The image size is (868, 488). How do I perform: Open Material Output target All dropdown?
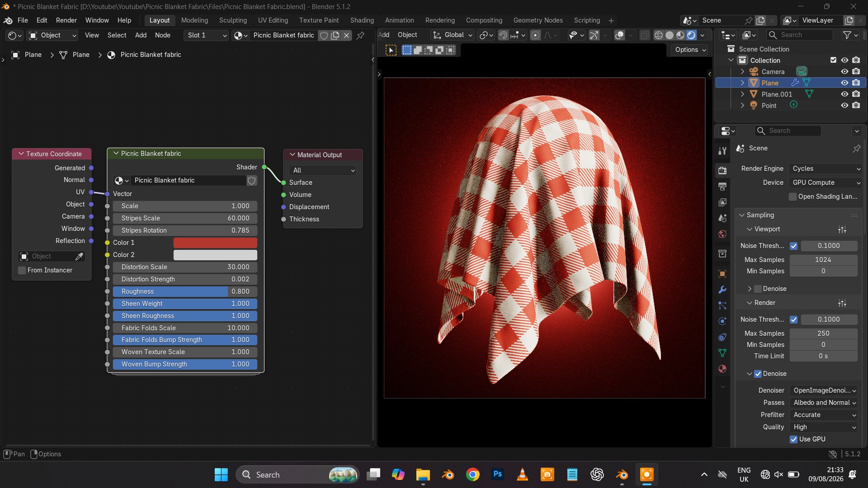(x=323, y=170)
